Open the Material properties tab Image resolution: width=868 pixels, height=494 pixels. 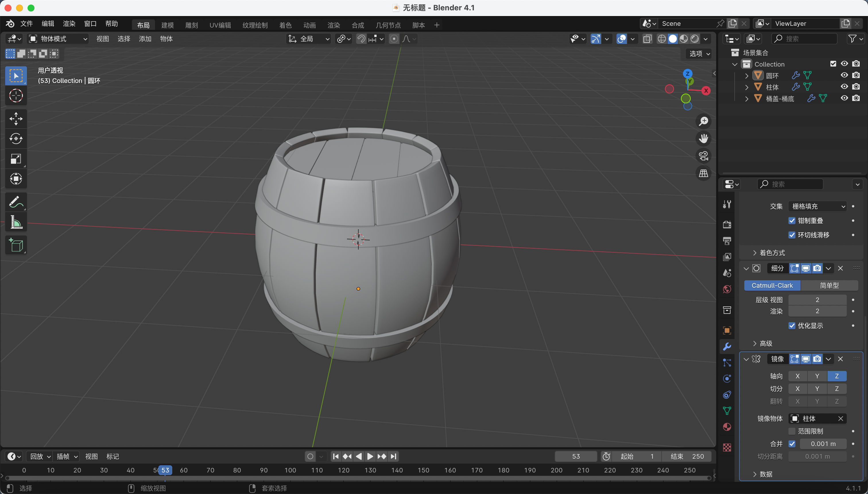coord(727,427)
